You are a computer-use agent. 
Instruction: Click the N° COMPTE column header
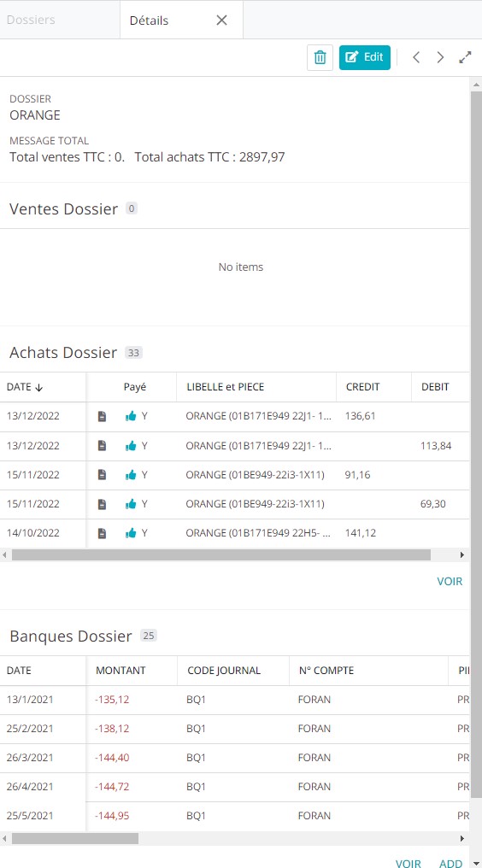pyautogui.click(x=368, y=671)
